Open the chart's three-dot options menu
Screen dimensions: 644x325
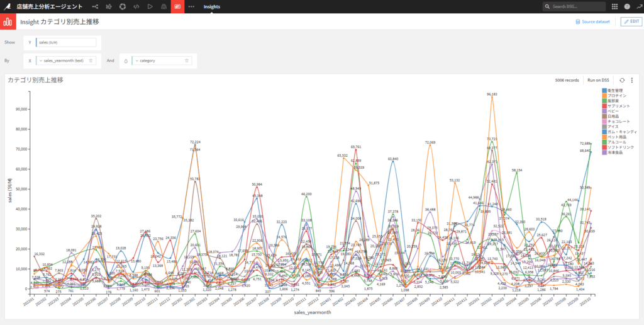[x=632, y=80]
